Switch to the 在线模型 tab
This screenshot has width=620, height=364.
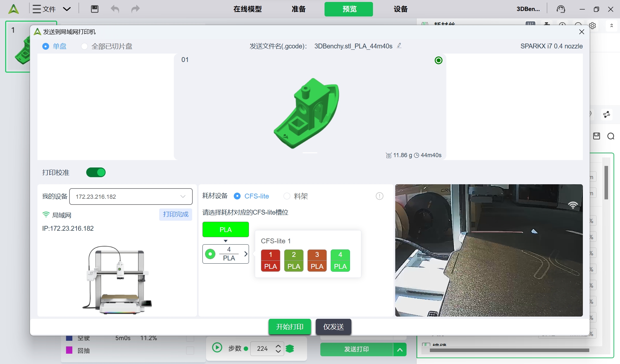click(x=247, y=9)
